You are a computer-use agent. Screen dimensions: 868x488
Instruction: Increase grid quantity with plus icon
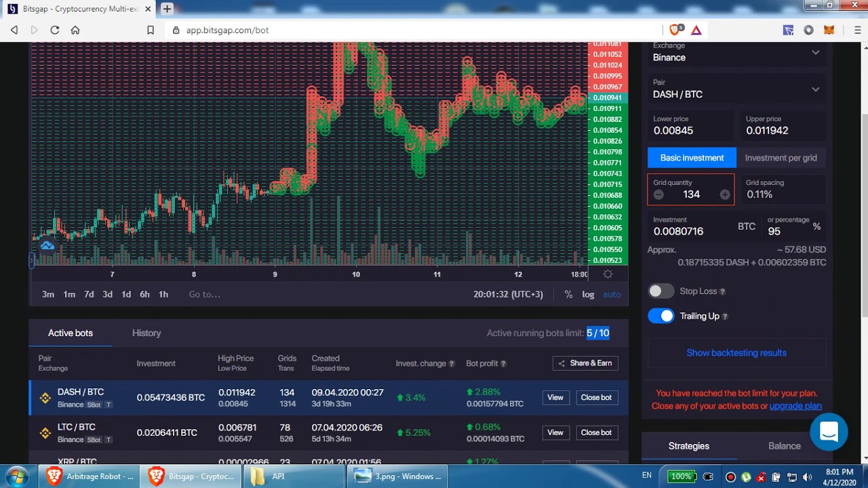point(725,195)
